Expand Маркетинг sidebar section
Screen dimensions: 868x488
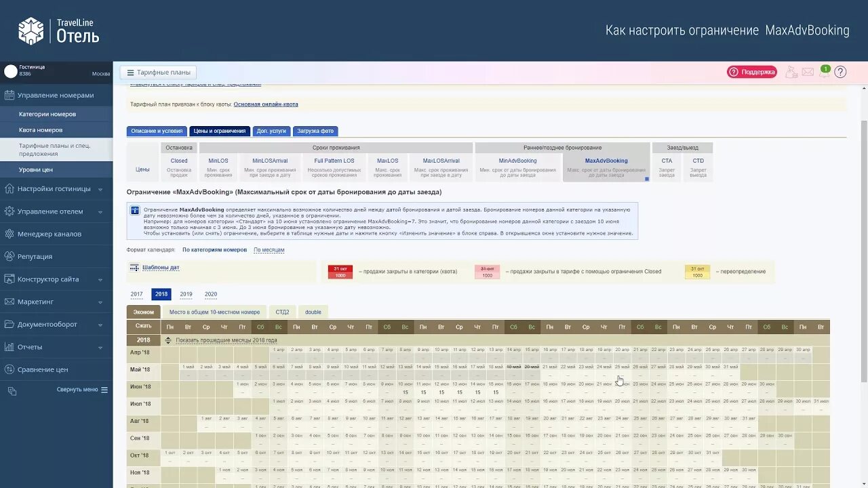pyautogui.click(x=56, y=302)
